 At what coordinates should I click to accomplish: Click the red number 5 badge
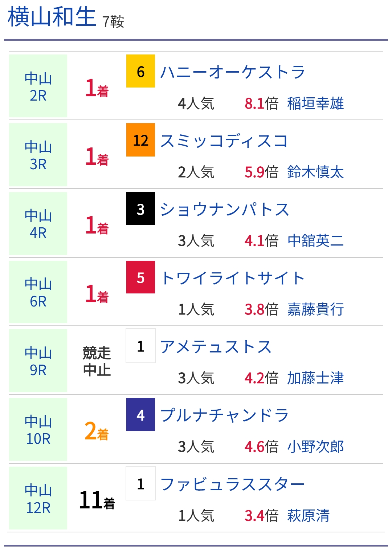pyautogui.click(x=140, y=277)
